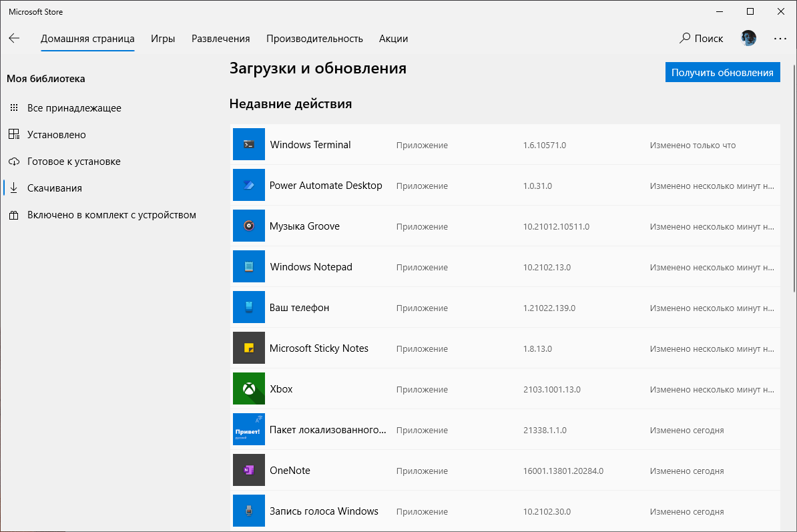Click the back arrow navigation icon

click(14, 38)
